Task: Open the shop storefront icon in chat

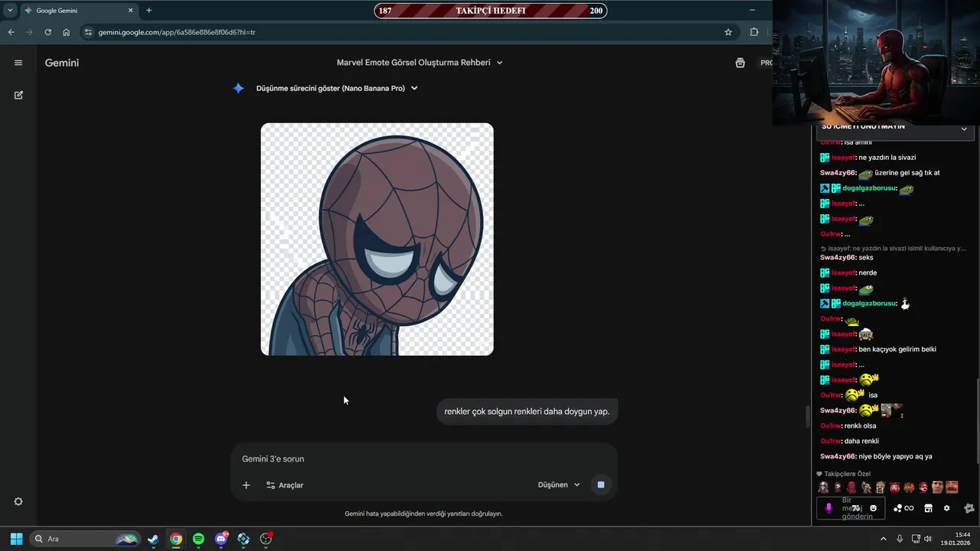Action: click(x=928, y=508)
